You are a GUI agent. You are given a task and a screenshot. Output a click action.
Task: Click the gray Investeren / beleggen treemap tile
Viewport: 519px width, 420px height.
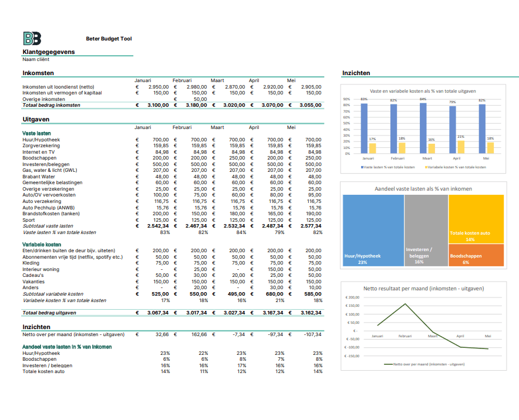[x=426, y=231]
